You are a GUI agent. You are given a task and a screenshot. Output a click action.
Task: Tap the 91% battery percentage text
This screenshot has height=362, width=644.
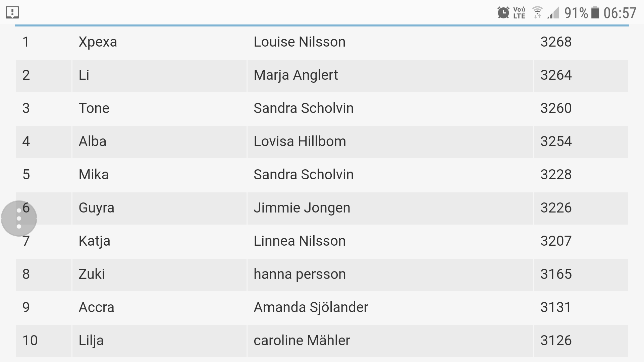tap(576, 13)
